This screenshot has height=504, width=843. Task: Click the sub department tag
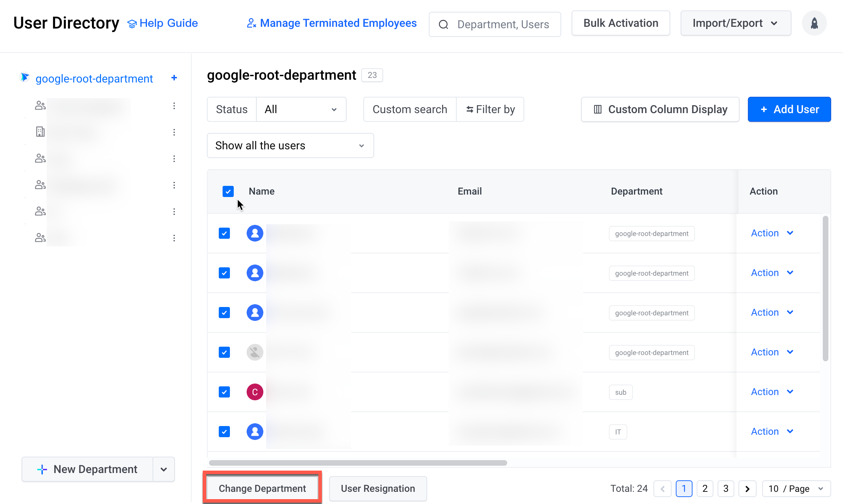[x=621, y=392]
